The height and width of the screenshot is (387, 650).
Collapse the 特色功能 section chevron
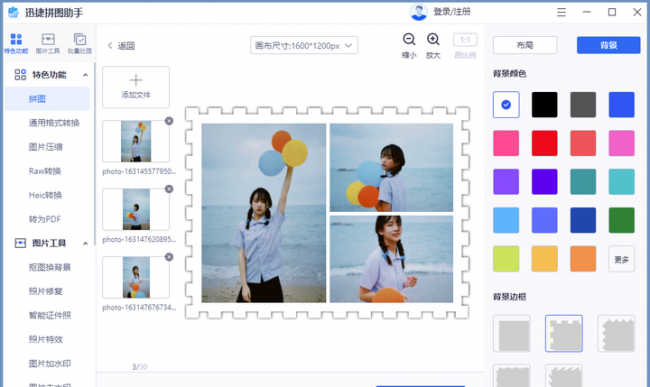point(85,75)
